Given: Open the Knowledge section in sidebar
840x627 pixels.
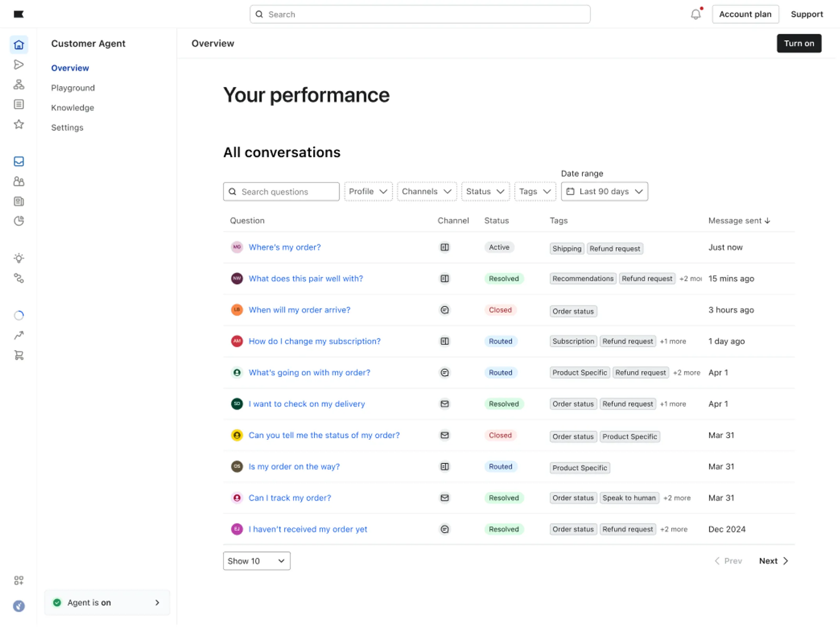Looking at the screenshot, I should pos(72,108).
